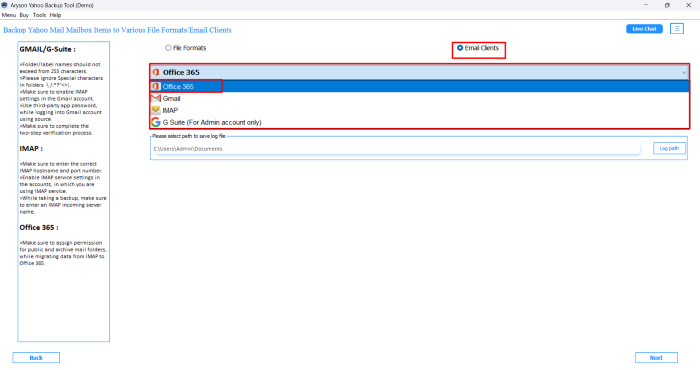Click the Google G Suite icon
The width and height of the screenshot is (700, 370).
(155, 122)
